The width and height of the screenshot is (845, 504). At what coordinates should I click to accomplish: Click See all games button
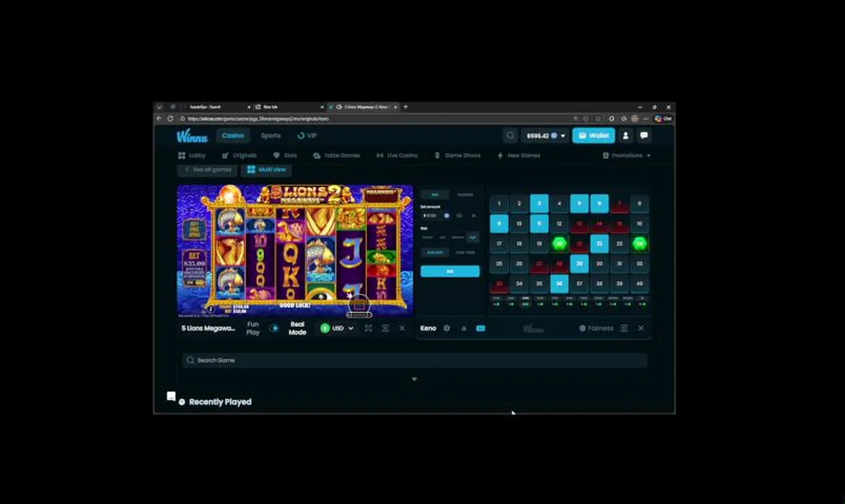pos(208,170)
